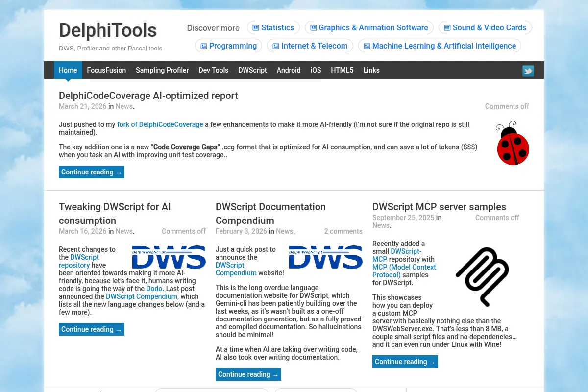This screenshot has width=588, height=392.
Task: Open DelphiCodeCoverage AI-optimized report post title
Action: click(x=148, y=96)
